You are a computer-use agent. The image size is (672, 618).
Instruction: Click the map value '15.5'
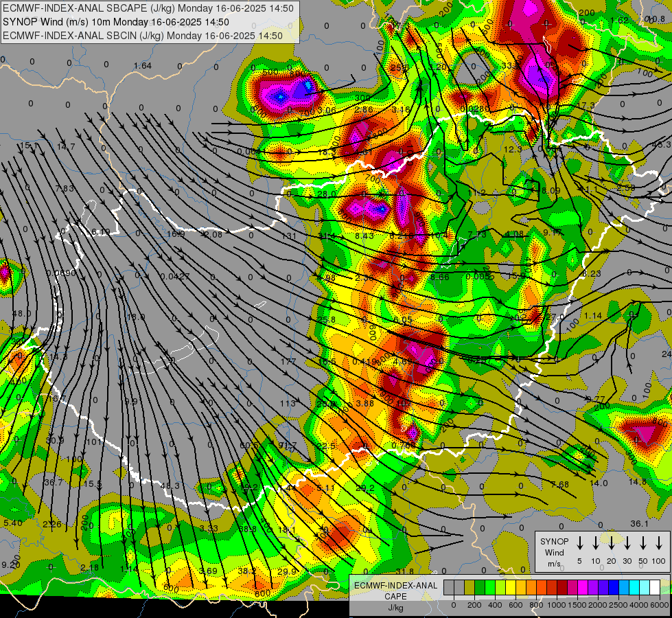(93, 484)
